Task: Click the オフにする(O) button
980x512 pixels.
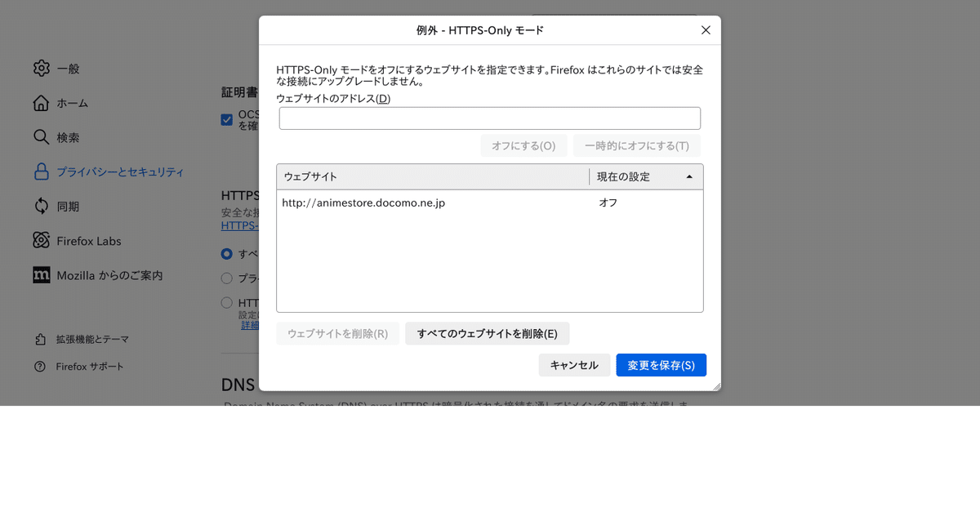Action: point(523,146)
